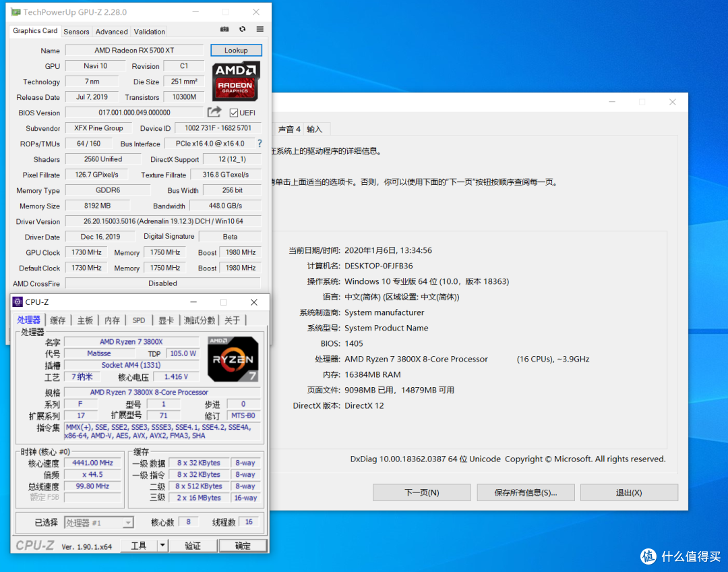Click the 验证 button in CPU-Z
Image resolution: width=728 pixels, height=572 pixels.
[193, 546]
